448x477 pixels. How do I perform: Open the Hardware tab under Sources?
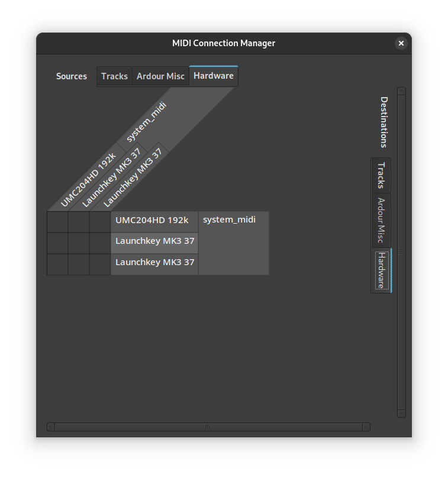[x=214, y=76]
